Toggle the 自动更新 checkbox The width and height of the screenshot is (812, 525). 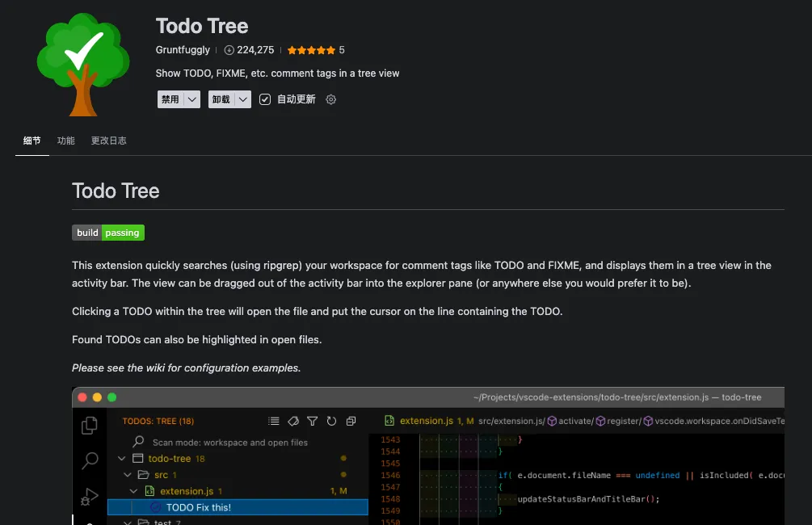point(265,99)
